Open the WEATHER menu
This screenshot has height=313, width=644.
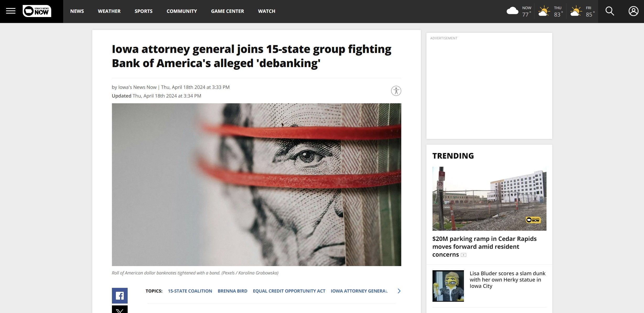(109, 11)
